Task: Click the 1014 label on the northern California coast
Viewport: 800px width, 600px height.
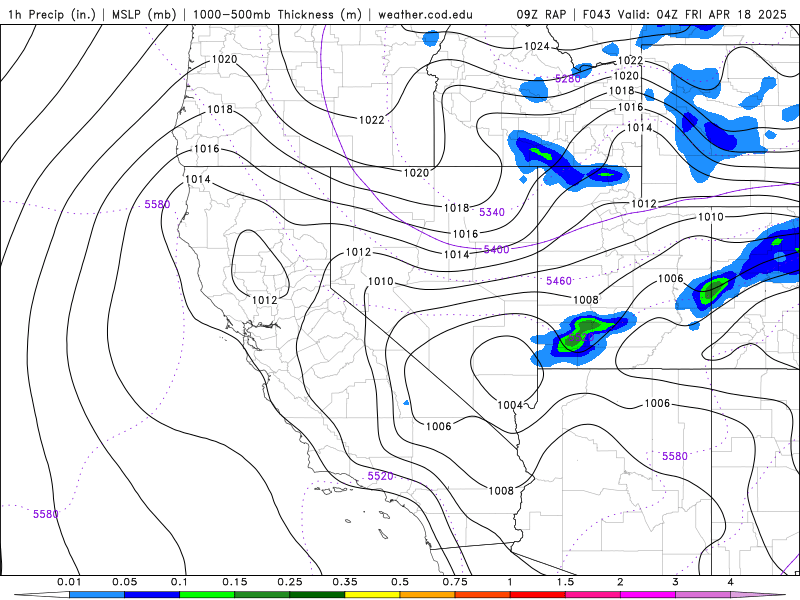Action: 197,180
